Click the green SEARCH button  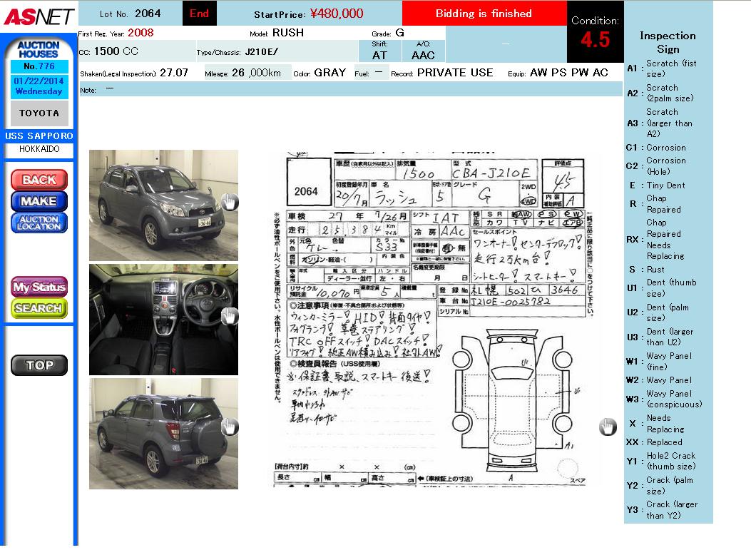[39, 308]
